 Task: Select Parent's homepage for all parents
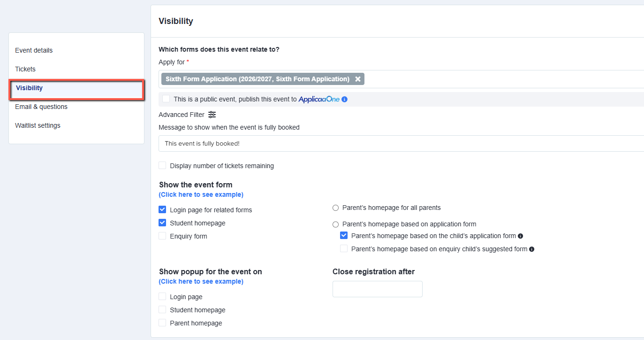(335, 208)
